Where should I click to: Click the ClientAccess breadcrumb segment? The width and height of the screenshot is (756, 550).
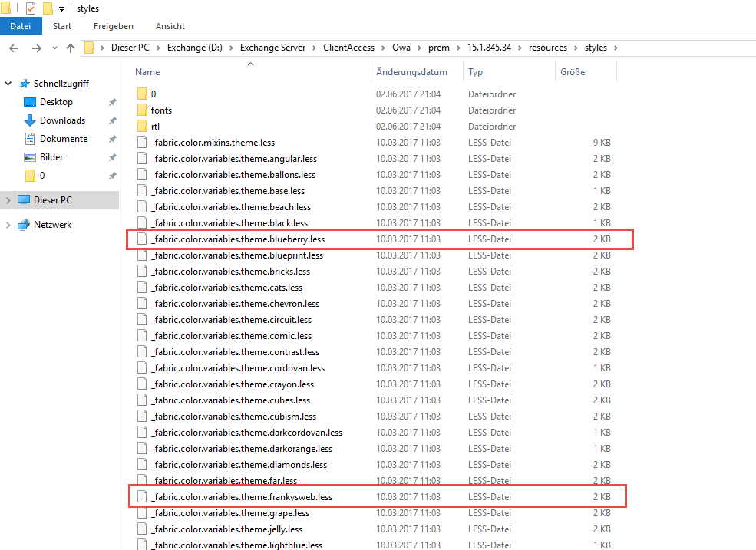pos(348,48)
